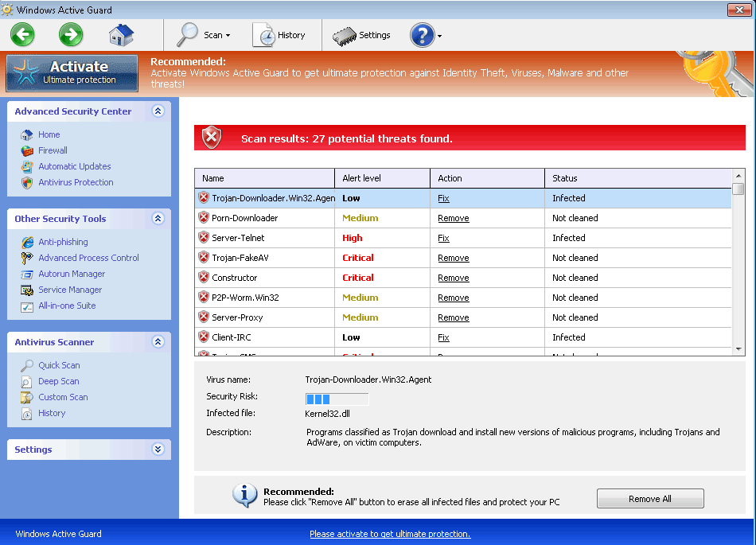Click the Help question mark icon
756x545 pixels.
tap(420, 35)
